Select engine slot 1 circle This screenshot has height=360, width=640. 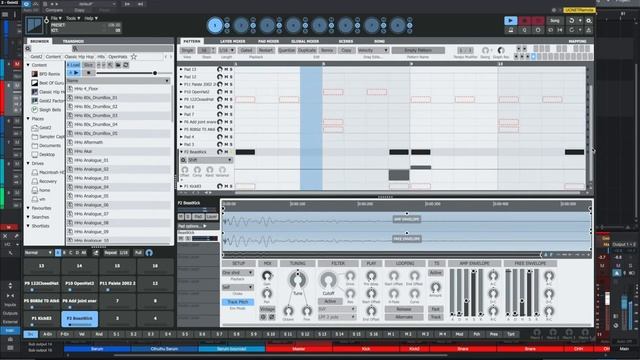tap(215, 25)
